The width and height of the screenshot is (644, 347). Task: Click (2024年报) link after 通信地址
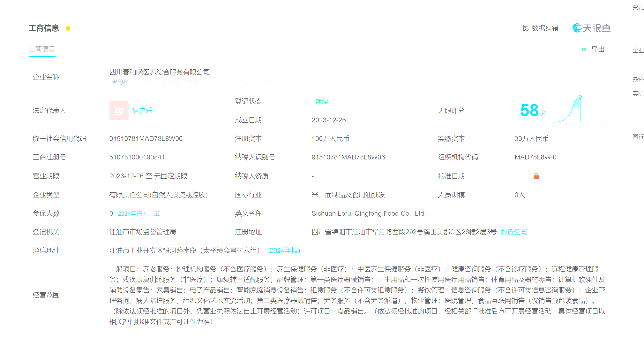[284, 251]
